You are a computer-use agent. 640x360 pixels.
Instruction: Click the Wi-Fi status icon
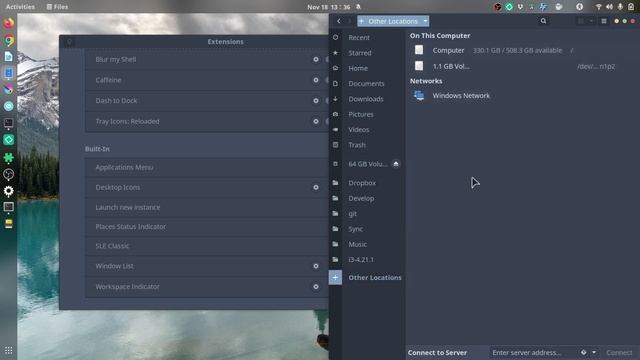(x=598, y=7)
